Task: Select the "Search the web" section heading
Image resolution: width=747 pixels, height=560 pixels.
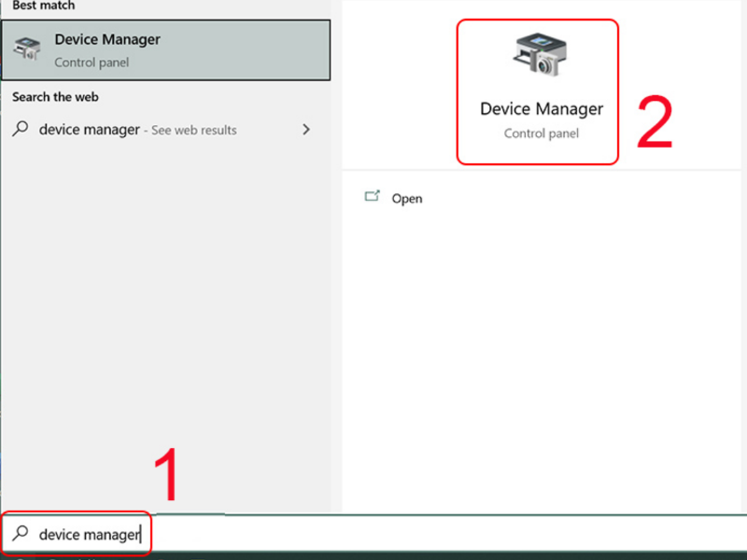Action: pyautogui.click(x=55, y=97)
